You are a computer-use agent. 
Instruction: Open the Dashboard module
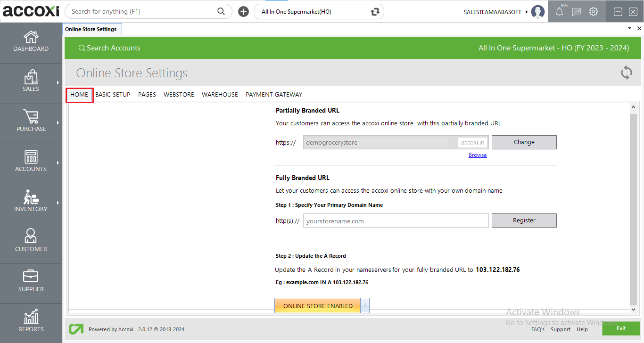(x=31, y=42)
